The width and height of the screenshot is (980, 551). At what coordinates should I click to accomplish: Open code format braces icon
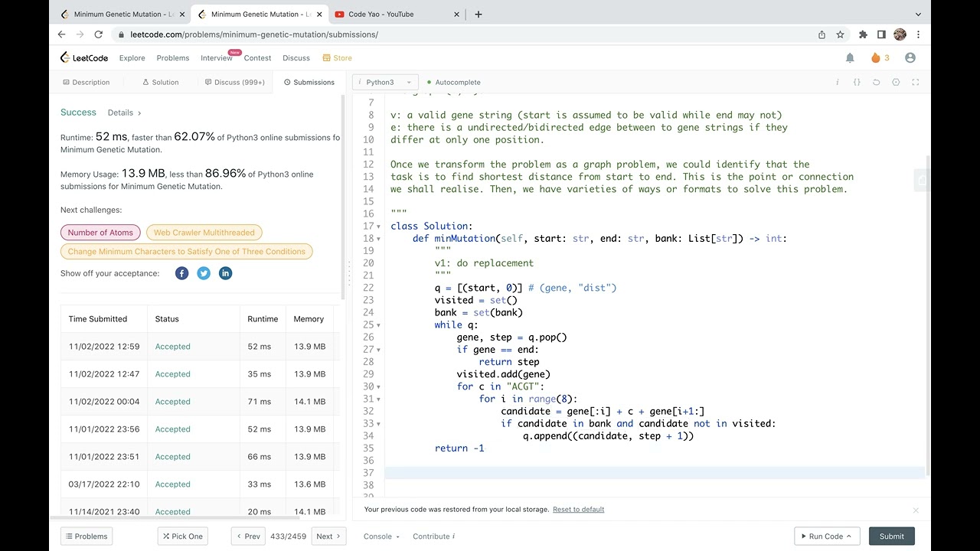point(857,82)
